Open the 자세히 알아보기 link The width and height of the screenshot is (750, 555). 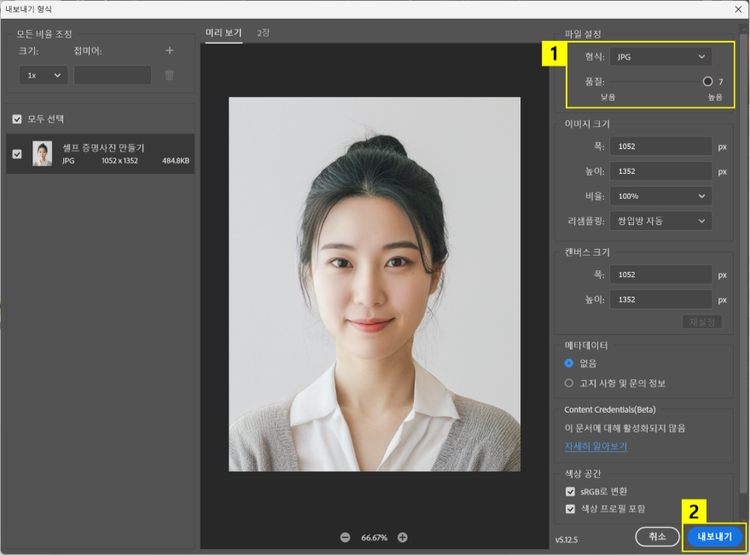pos(596,446)
